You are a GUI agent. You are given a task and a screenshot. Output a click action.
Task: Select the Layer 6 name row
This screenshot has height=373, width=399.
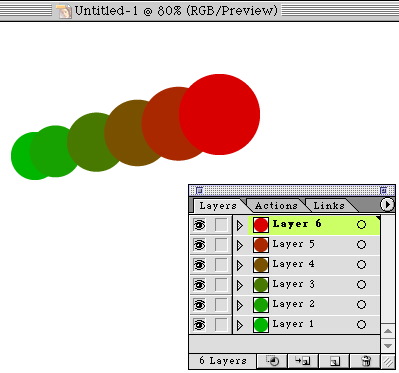click(313, 225)
